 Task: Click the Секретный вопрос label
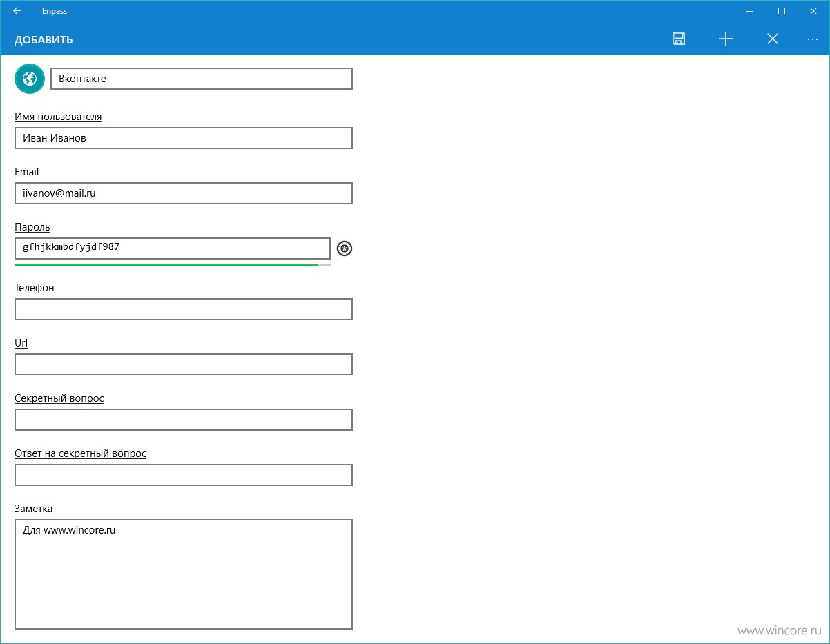59,398
